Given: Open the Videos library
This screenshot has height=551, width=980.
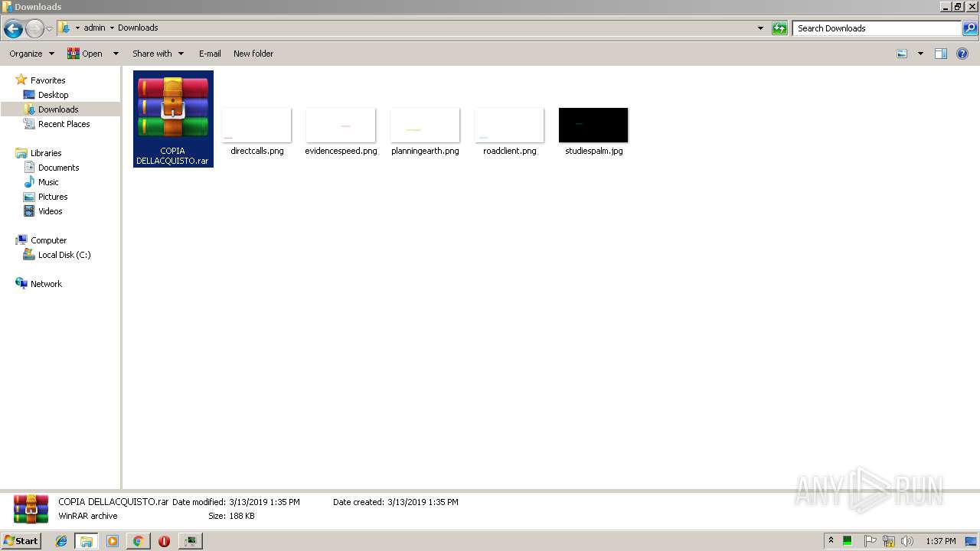Looking at the screenshot, I should 51,211.
